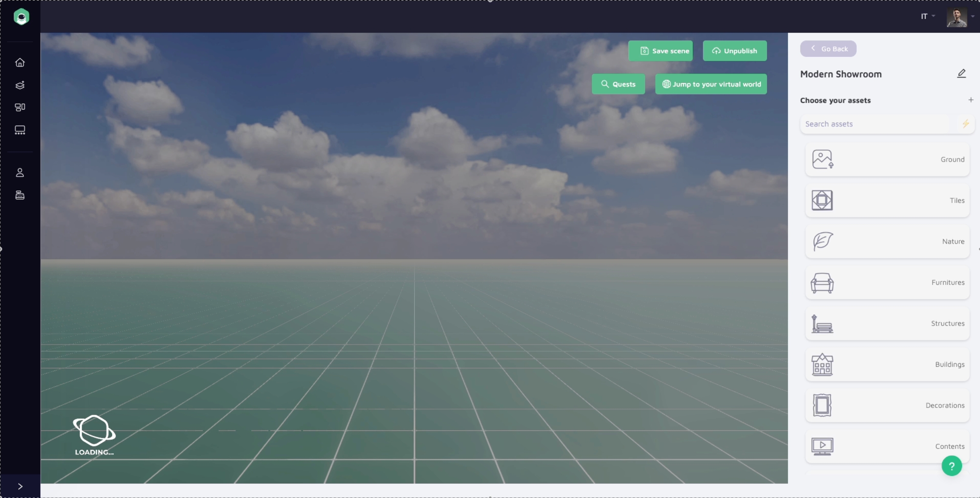Click the plus icon beside Choose your assets
This screenshot has width=980, height=498.
click(970, 100)
